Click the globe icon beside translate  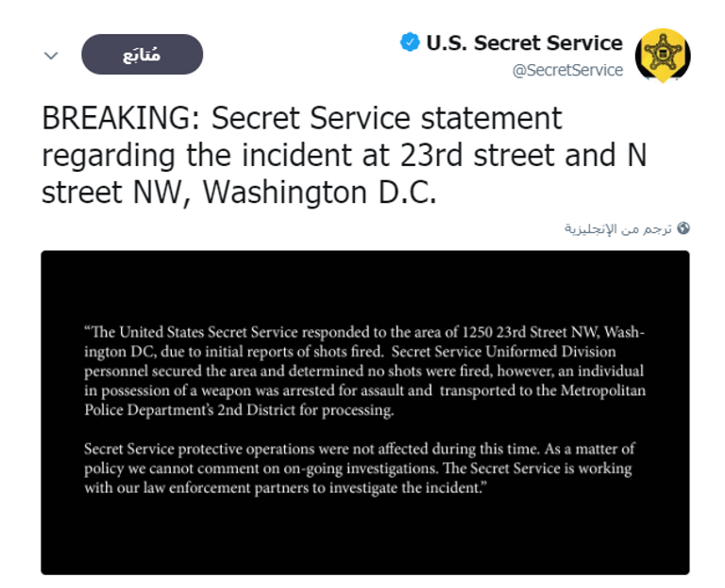[x=683, y=228]
